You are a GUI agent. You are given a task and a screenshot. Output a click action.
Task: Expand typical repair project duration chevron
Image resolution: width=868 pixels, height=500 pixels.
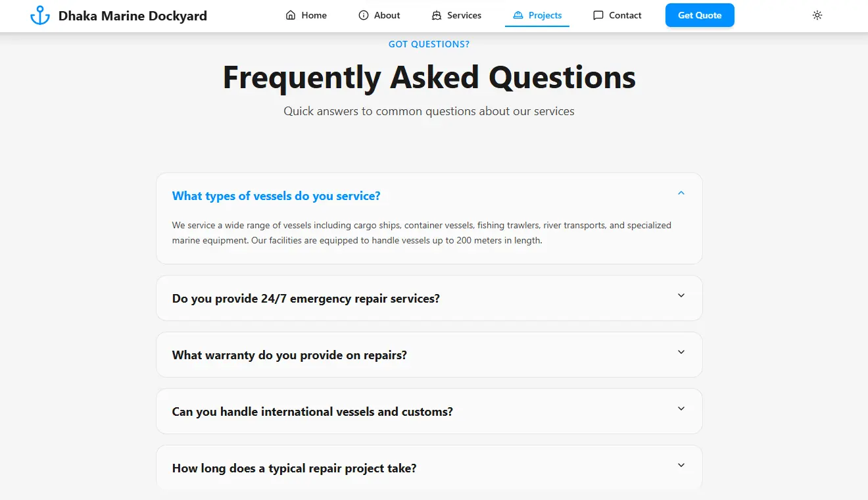point(681,465)
